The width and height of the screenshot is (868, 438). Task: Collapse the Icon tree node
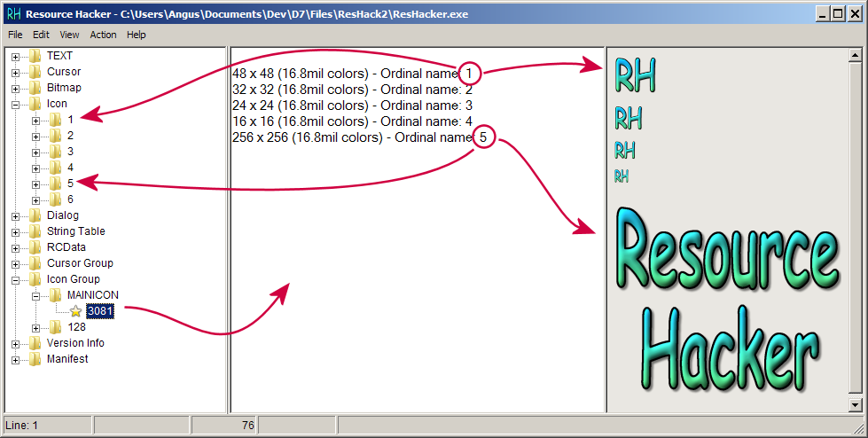pyautogui.click(x=16, y=104)
